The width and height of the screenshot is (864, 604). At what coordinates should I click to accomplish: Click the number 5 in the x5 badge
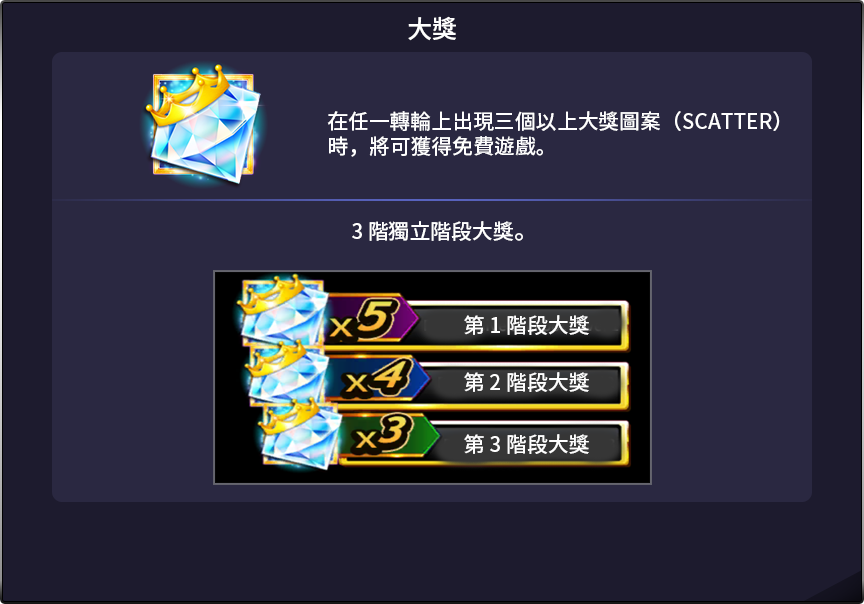tap(377, 319)
